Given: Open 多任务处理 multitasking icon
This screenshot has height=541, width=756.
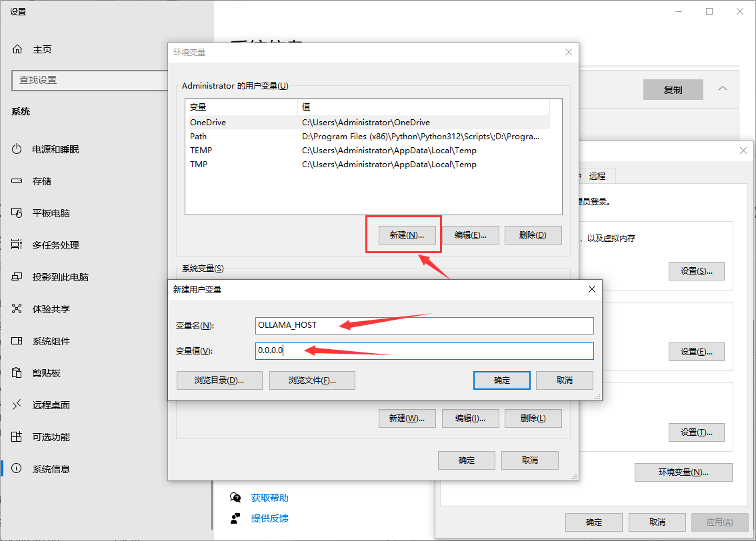Looking at the screenshot, I should click(17, 245).
